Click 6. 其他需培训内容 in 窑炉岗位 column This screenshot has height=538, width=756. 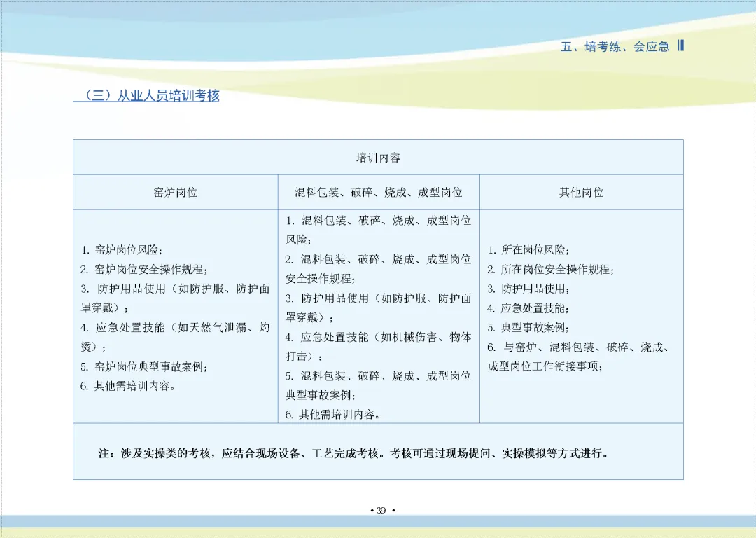(x=128, y=386)
